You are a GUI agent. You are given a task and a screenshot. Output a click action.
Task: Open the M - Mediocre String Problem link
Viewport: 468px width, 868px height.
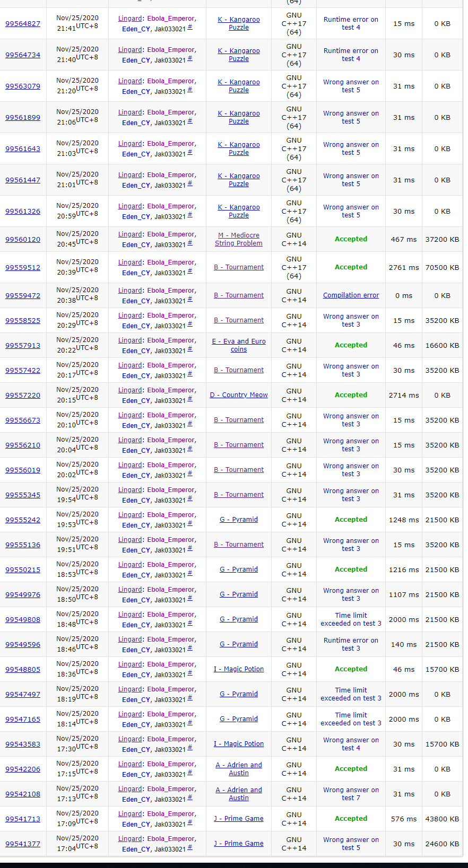click(x=238, y=239)
